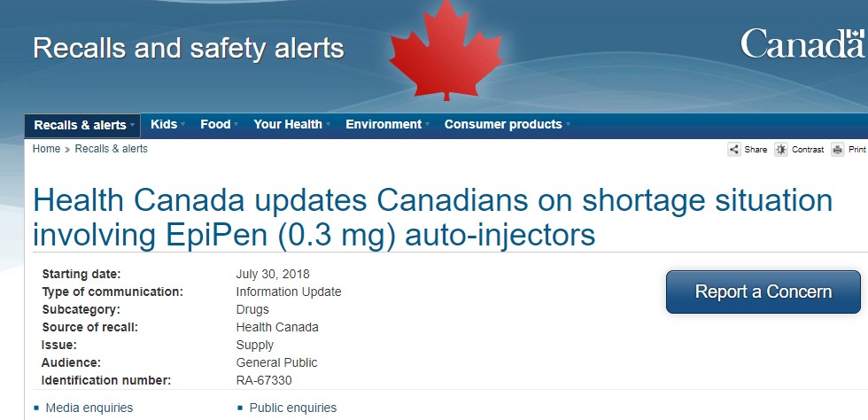Go to the Home breadcrumb link
The image size is (868, 420).
point(46,149)
